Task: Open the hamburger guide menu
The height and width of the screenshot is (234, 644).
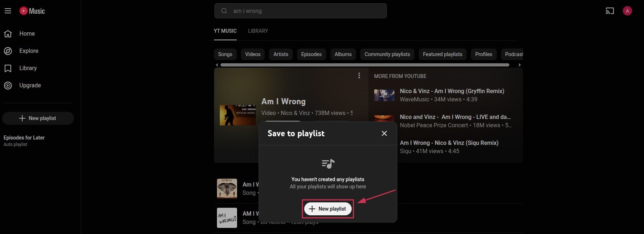Action: tap(8, 11)
